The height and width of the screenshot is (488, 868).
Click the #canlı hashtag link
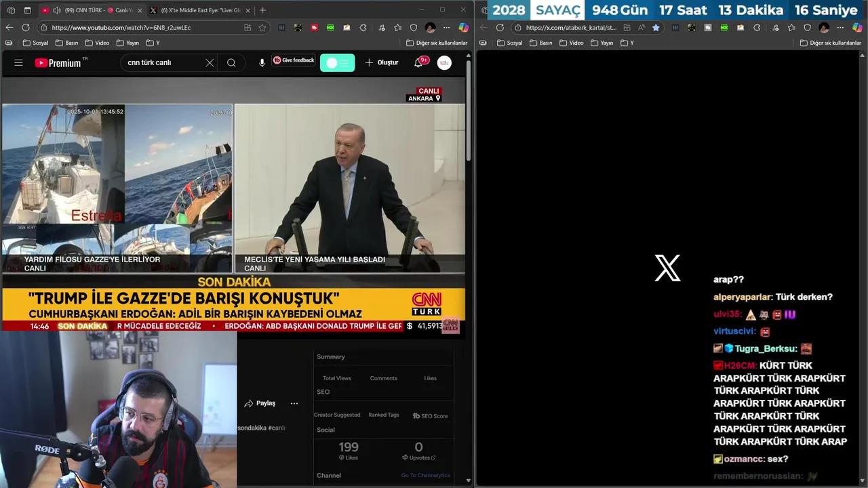coord(277,428)
